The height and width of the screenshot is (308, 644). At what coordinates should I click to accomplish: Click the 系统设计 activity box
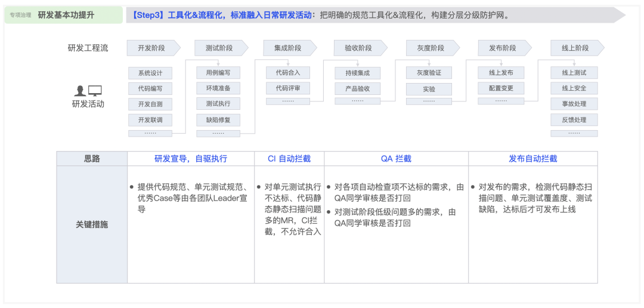[x=150, y=73]
